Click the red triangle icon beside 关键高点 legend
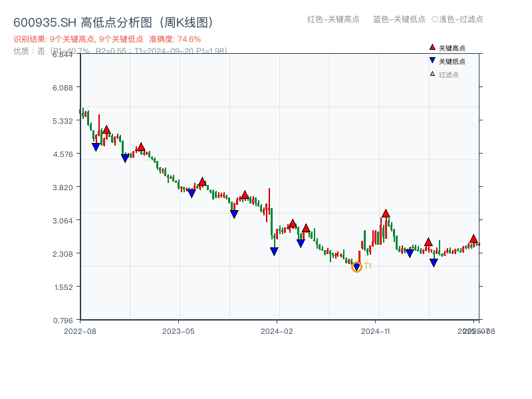Viewport: 532px width, 399px height. (x=432, y=48)
